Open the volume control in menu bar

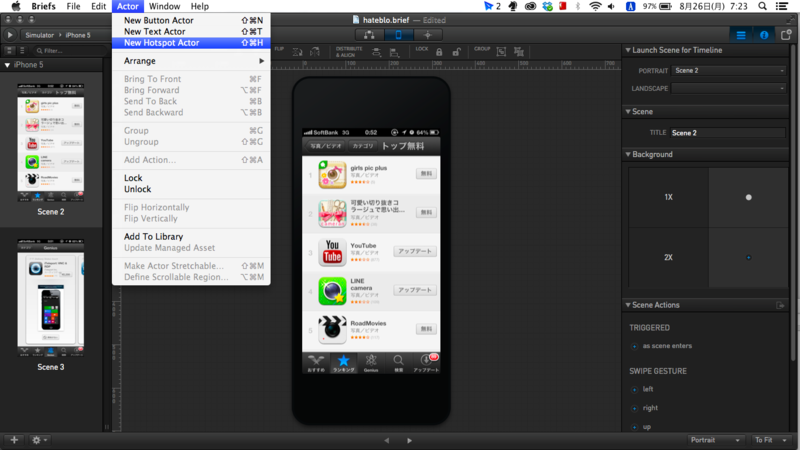(611, 6)
